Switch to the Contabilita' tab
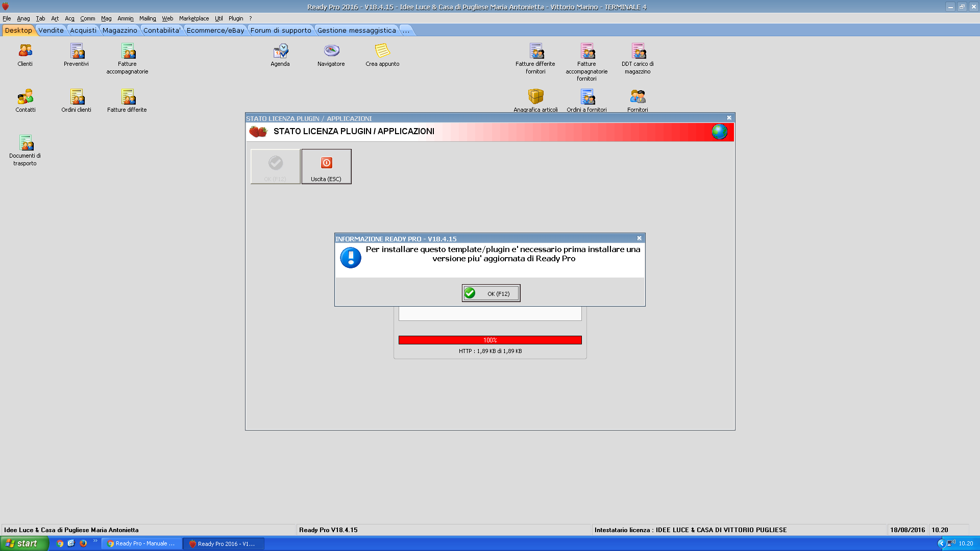This screenshot has width=980, height=551. (x=162, y=31)
